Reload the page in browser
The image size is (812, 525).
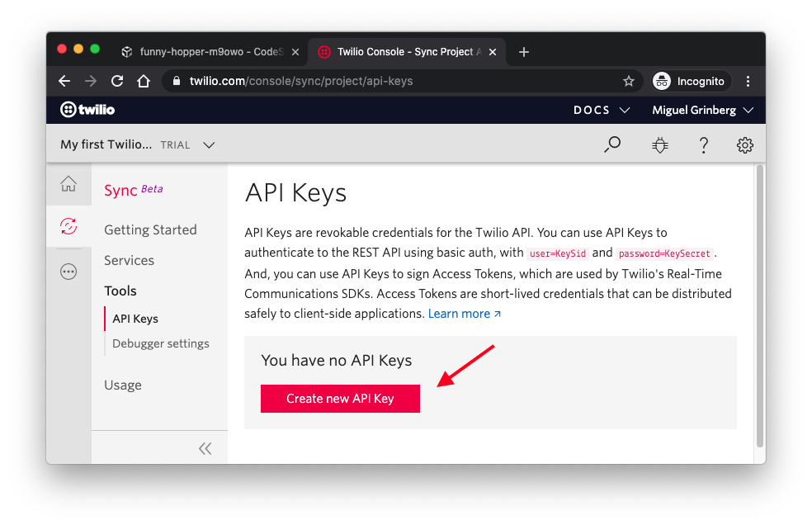(117, 81)
